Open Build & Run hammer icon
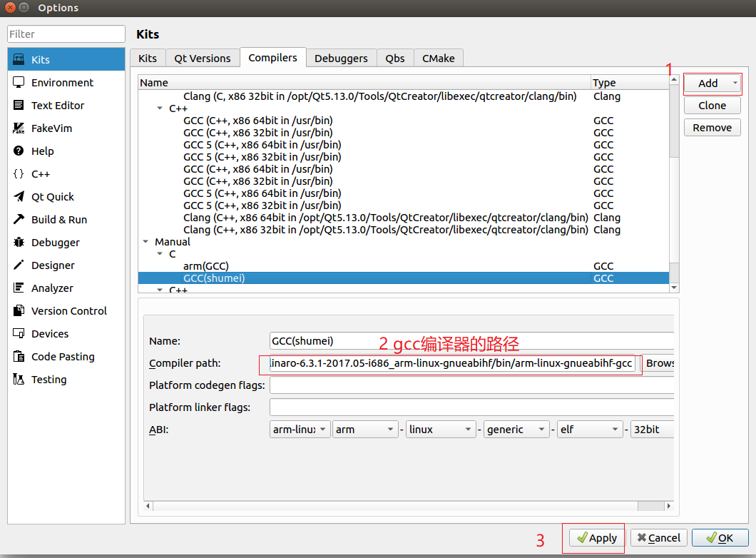The image size is (756, 558). [x=19, y=220]
